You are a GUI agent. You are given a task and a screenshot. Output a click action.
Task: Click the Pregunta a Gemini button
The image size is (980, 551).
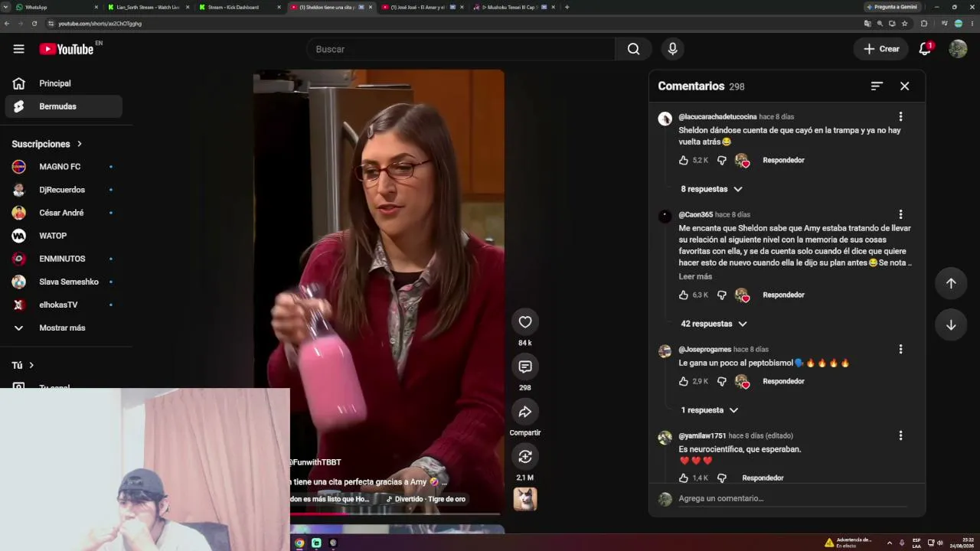(x=892, y=7)
